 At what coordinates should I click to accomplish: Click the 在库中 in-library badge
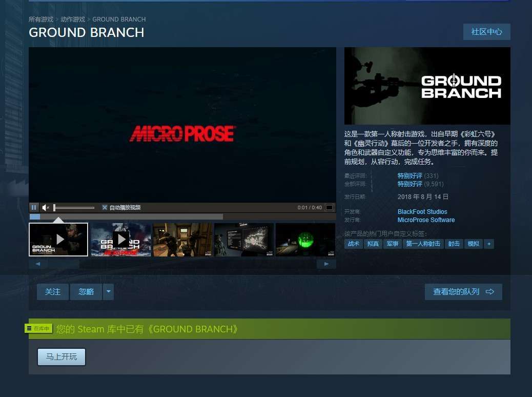[x=38, y=328]
